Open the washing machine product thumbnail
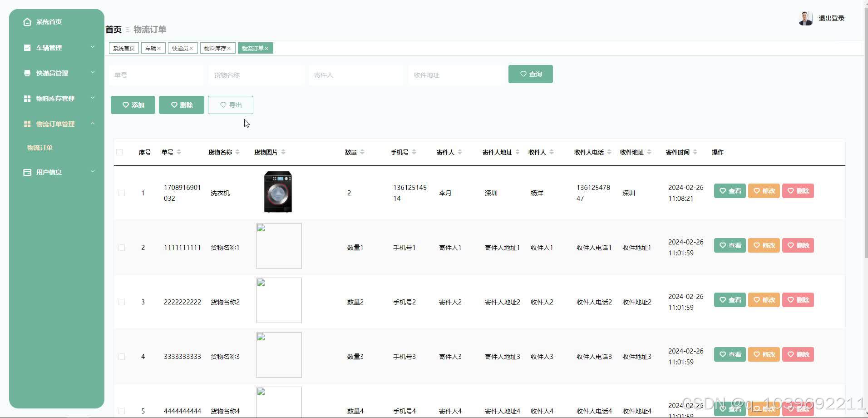 point(278,192)
